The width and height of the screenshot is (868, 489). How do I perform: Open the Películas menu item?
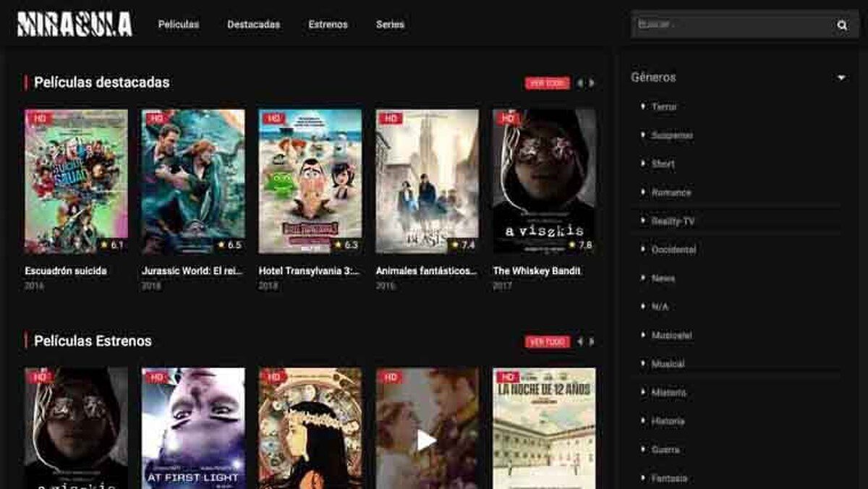pos(179,25)
